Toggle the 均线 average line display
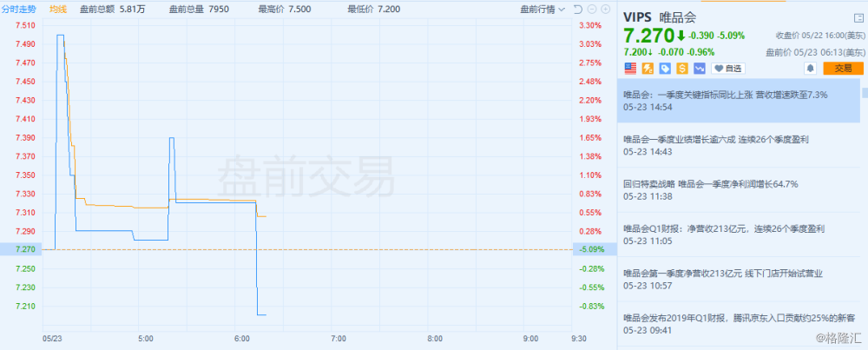 click(58, 10)
